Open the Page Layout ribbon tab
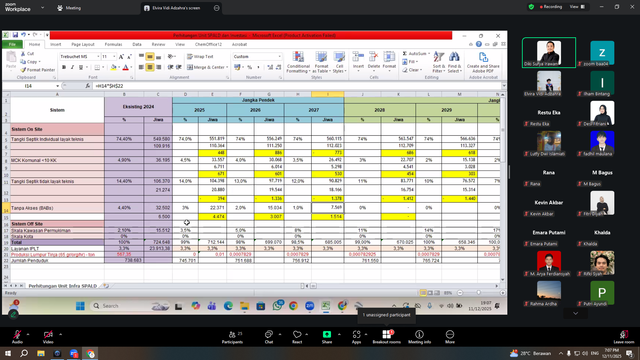This screenshot has width=640, height=360. tap(83, 44)
